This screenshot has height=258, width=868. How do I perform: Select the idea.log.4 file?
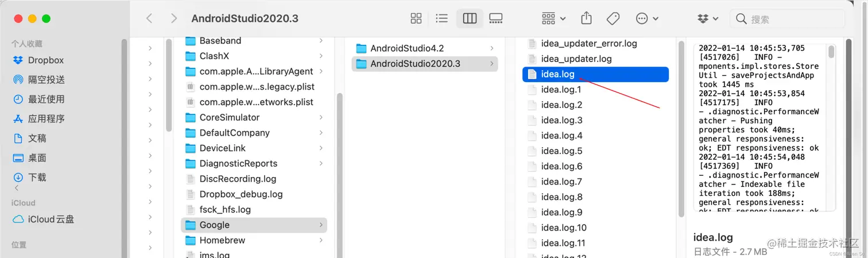point(595,136)
